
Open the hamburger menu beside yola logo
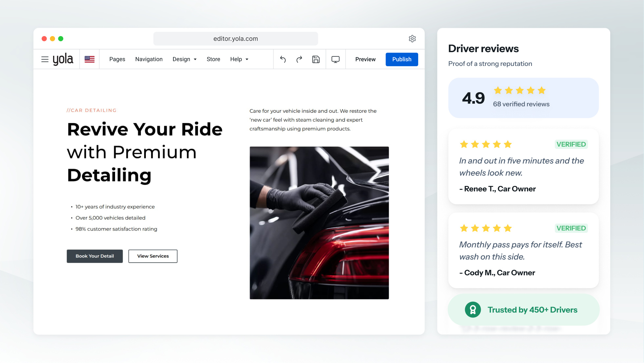point(45,59)
